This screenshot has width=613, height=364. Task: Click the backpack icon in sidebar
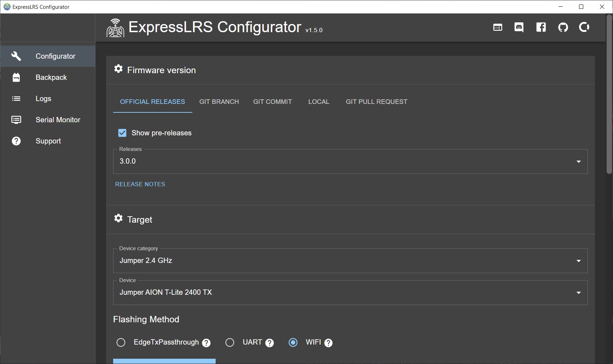coord(16,77)
